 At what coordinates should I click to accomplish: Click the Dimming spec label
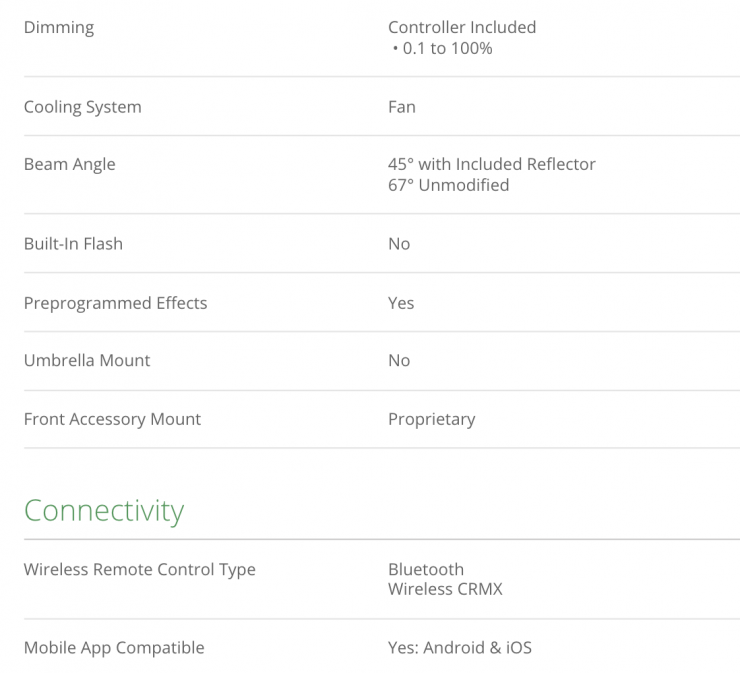pyautogui.click(x=59, y=28)
